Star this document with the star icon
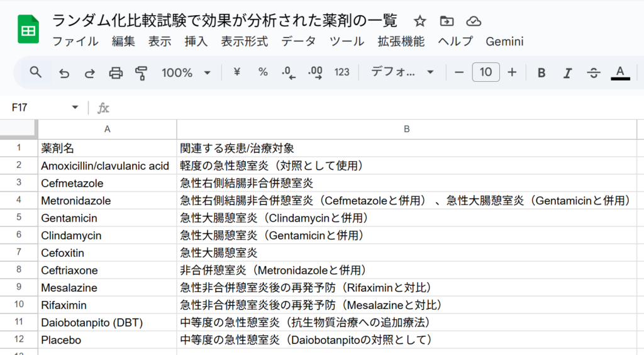644x355 pixels. point(420,21)
